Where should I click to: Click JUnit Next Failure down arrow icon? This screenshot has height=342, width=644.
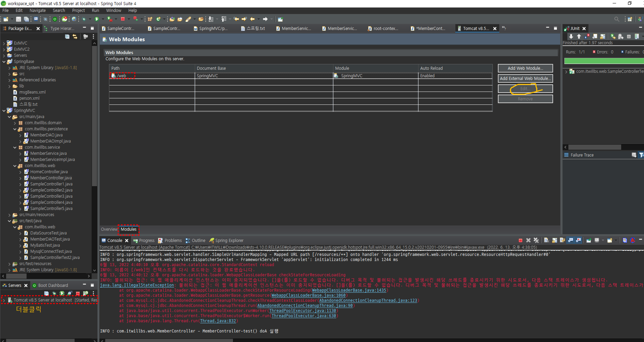click(571, 36)
